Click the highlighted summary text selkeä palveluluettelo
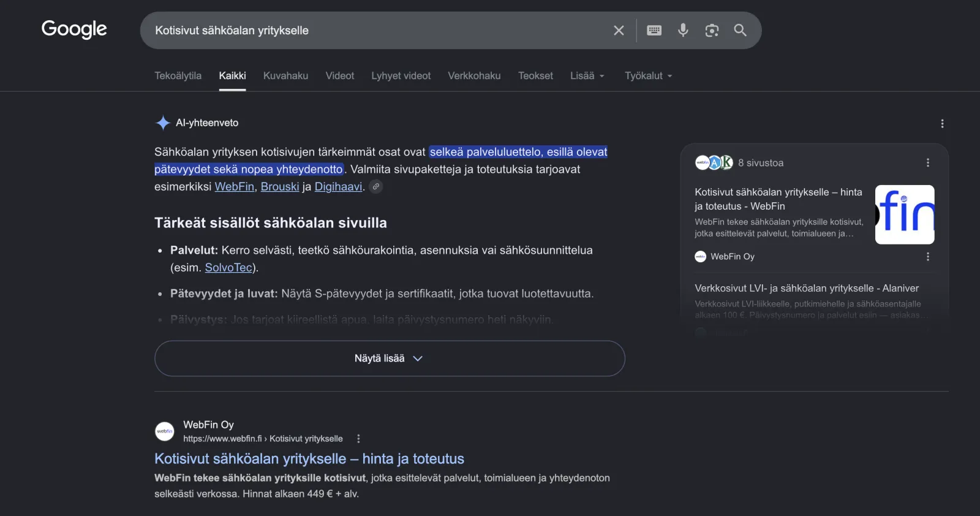 pos(486,152)
